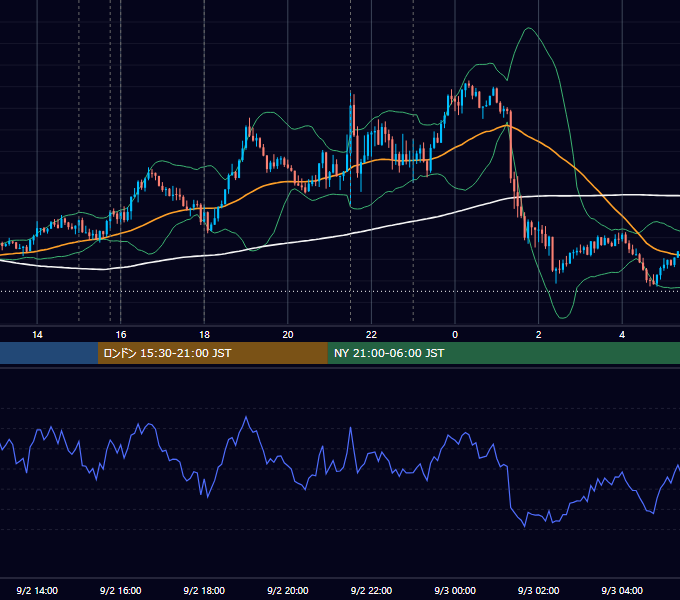Click the London 15:30-21:00 JST session bar
The height and width of the screenshot is (600, 680).
click(x=212, y=353)
